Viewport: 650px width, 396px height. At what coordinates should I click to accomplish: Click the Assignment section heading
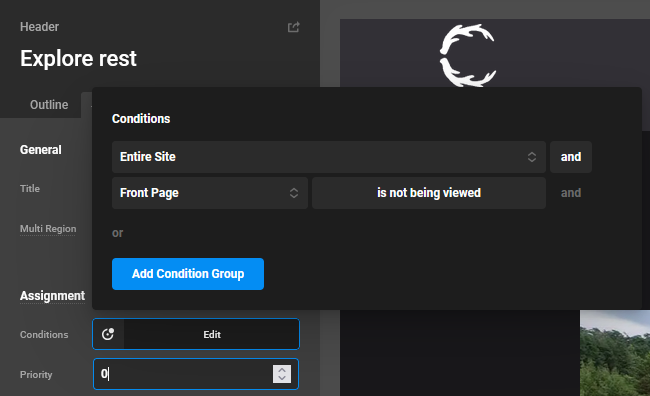52,296
